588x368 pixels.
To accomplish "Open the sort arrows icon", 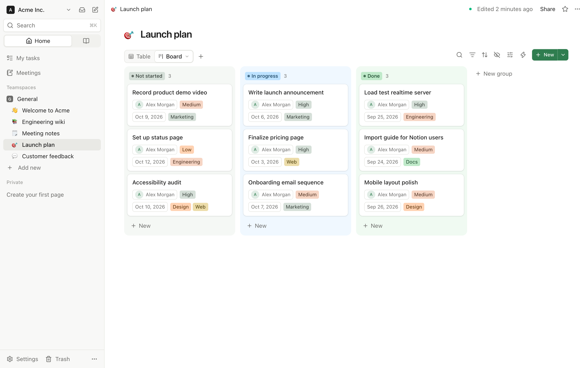I will 484,55.
